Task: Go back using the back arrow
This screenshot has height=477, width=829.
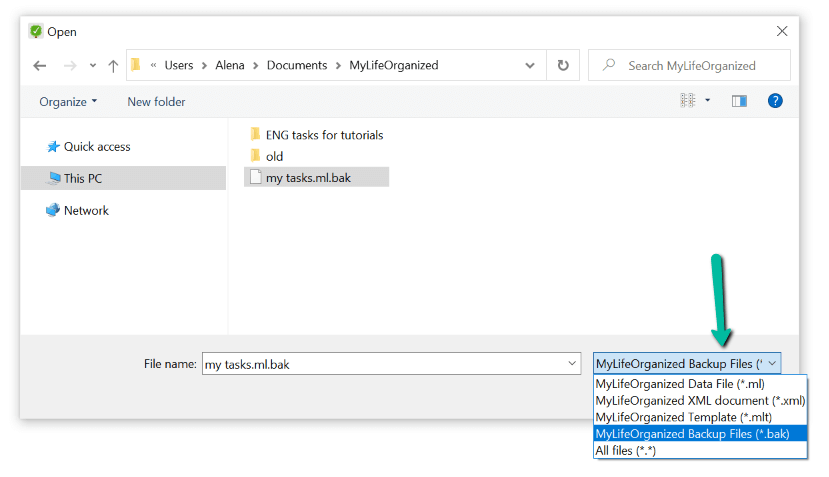Action: [40, 66]
